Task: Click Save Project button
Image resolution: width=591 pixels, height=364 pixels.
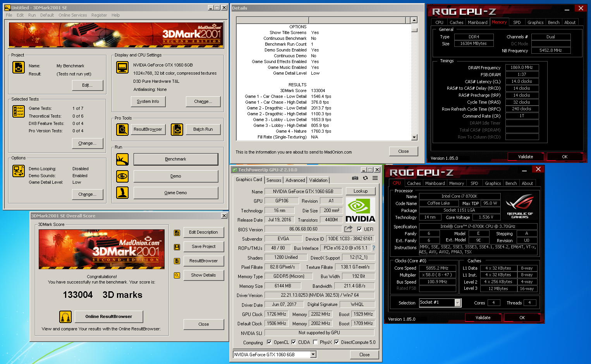Action: click(203, 247)
